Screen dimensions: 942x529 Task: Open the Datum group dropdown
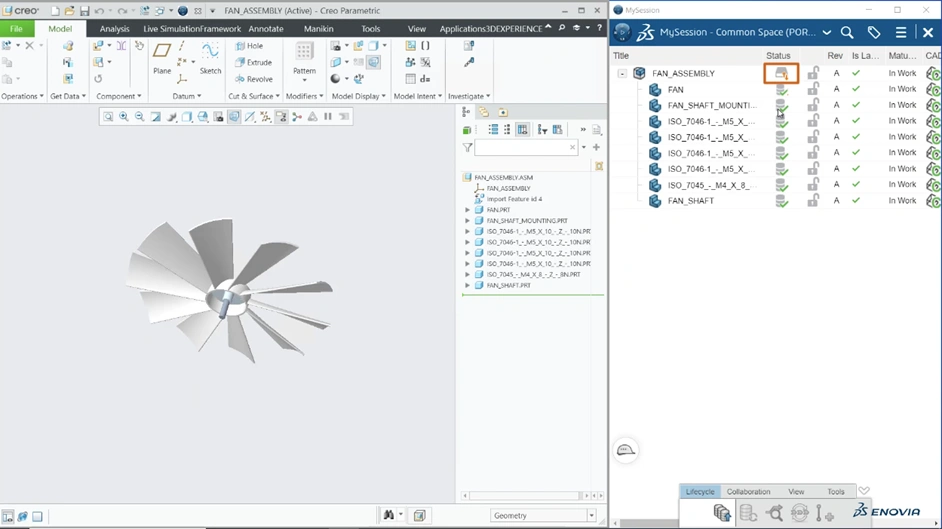click(187, 96)
